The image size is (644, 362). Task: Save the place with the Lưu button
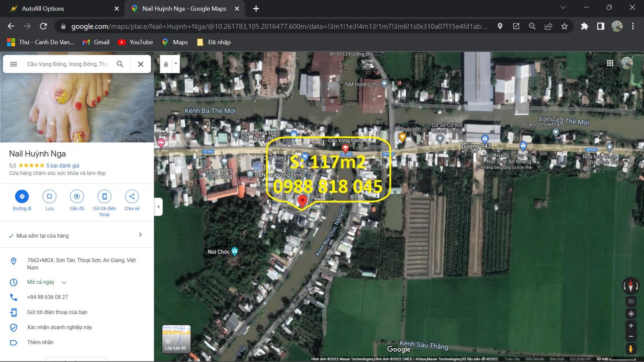pyautogui.click(x=50, y=200)
